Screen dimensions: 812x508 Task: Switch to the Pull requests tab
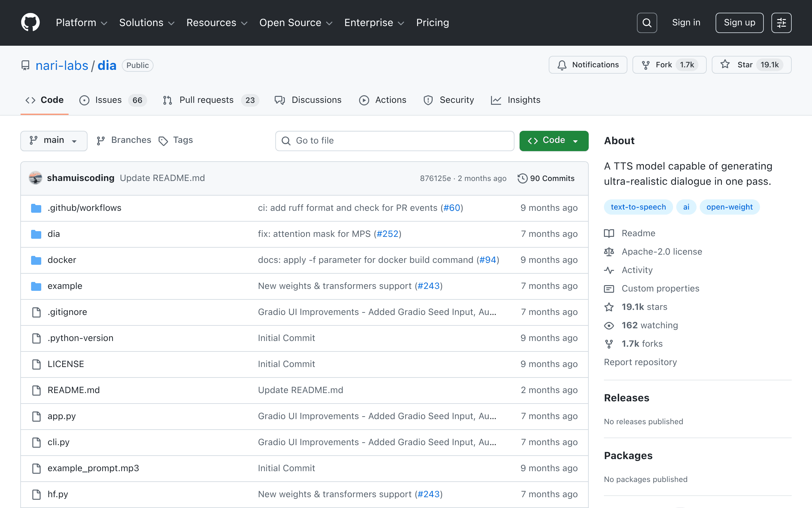pyautogui.click(x=211, y=100)
